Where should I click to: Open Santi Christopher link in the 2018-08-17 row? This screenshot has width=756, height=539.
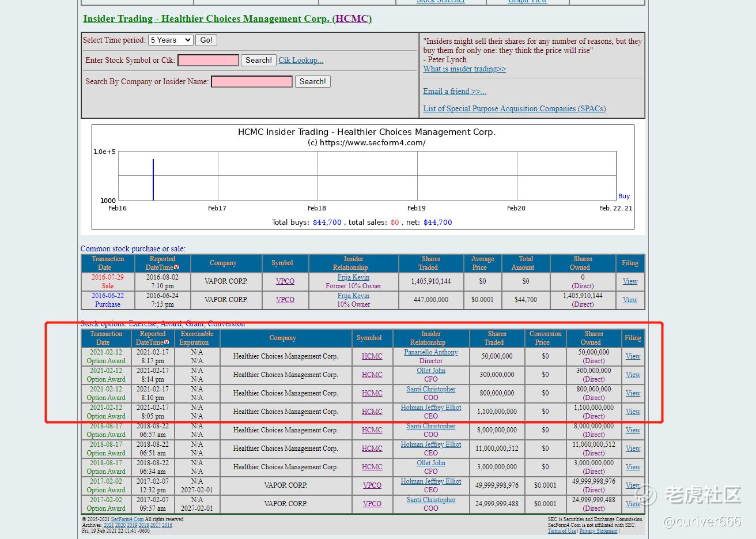(431, 426)
